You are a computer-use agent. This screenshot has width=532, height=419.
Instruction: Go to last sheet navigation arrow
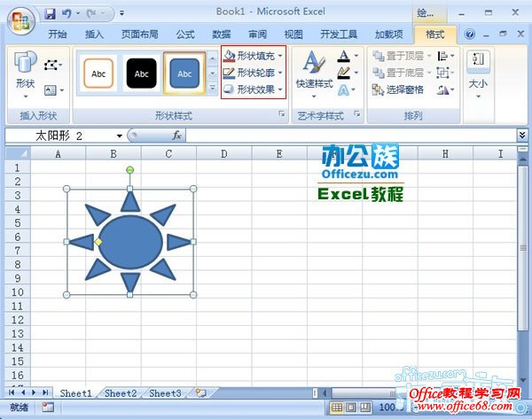45,392
